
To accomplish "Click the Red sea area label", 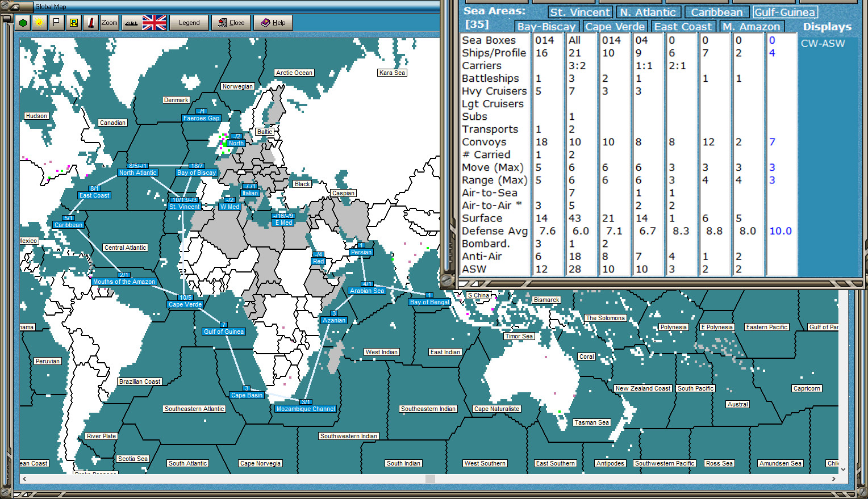I will pyautogui.click(x=318, y=261).
